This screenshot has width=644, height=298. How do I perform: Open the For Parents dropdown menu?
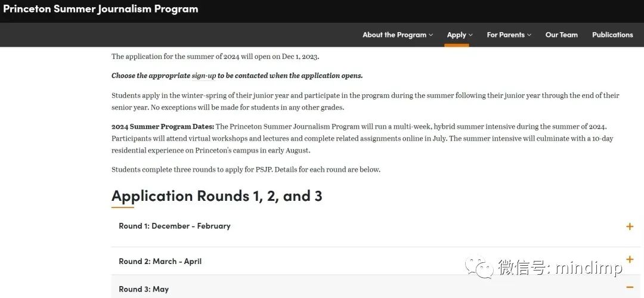pyautogui.click(x=509, y=35)
